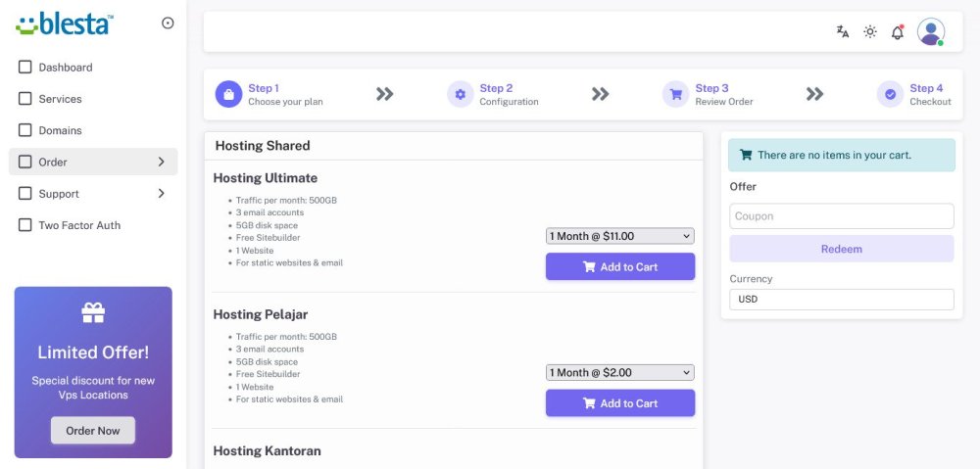Open the Domains menu item
Image resolution: width=980 pixels, height=469 pixels.
60,130
